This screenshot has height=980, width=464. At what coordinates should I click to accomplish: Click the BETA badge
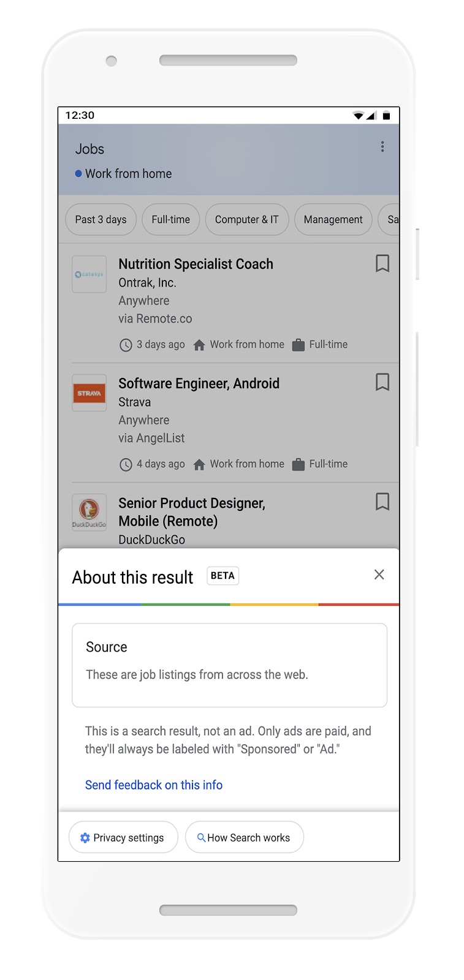coord(222,576)
